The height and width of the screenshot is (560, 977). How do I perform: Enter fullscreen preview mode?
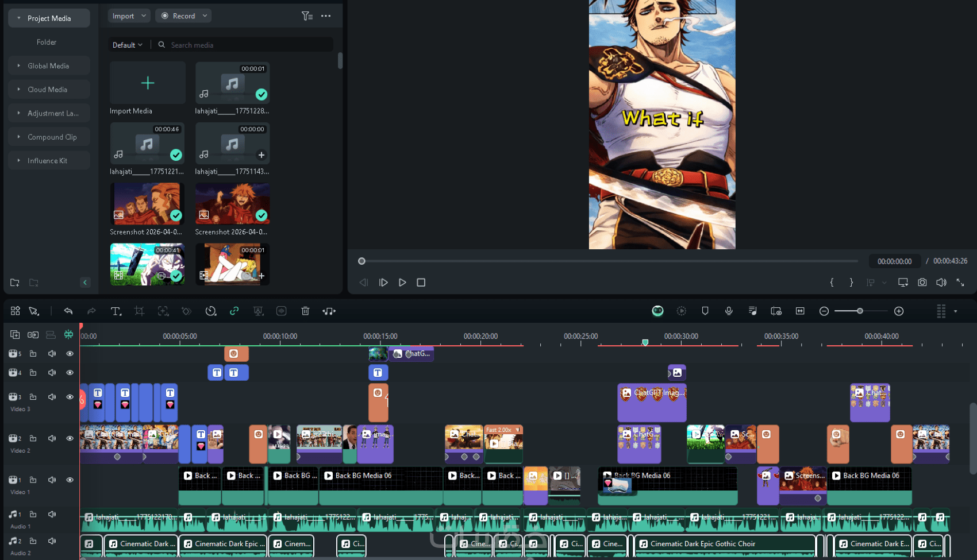tap(960, 283)
